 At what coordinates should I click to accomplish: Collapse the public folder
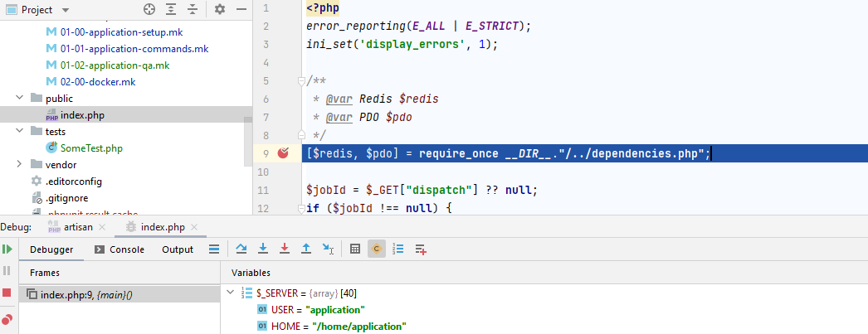point(19,99)
